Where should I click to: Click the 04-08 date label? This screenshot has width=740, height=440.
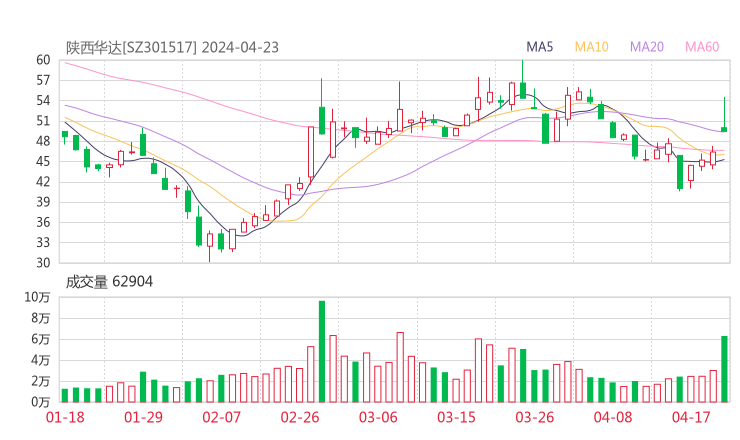[613, 417]
